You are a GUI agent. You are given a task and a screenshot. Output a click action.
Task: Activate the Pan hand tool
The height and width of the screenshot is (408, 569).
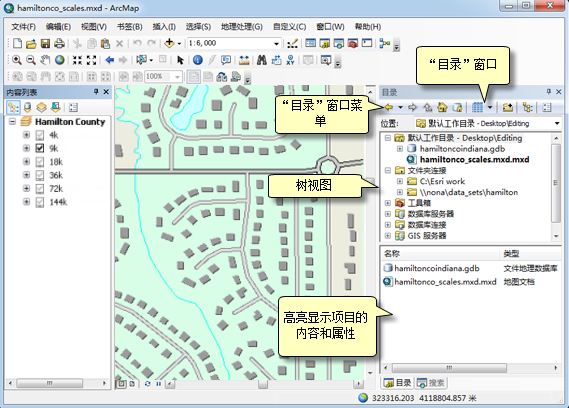click(x=45, y=60)
